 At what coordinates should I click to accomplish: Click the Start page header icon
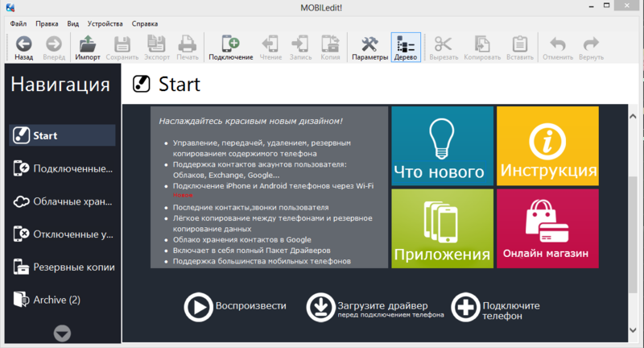point(142,84)
